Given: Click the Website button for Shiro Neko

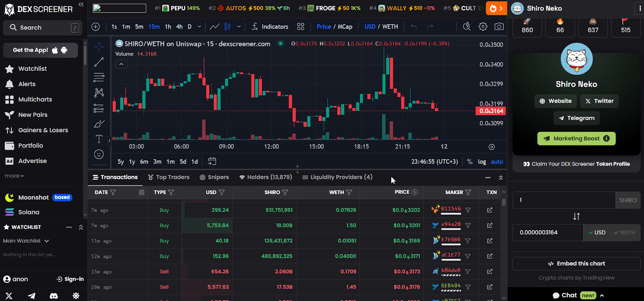Looking at the screenshot, I should pos(555,101).
